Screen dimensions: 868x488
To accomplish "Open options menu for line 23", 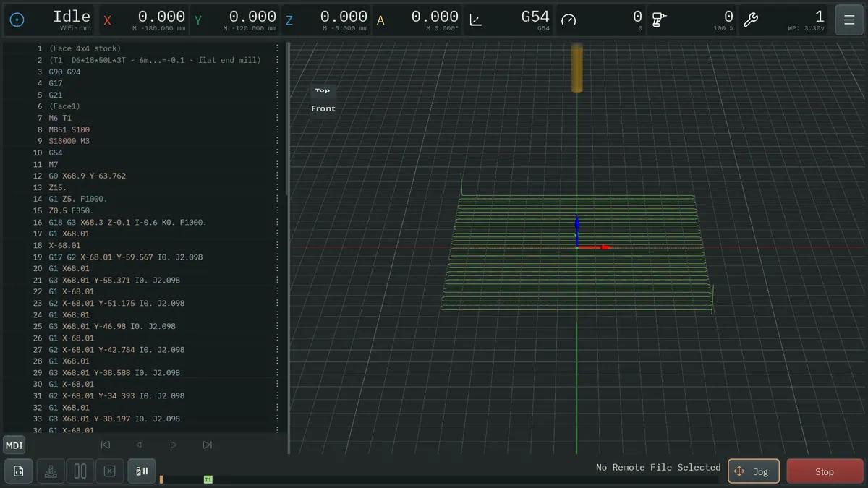I will (277, 303).
